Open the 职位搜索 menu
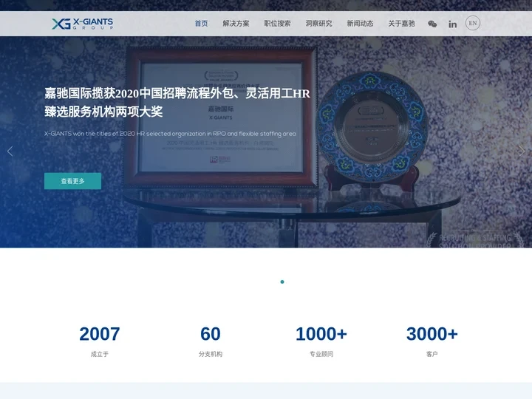 (277, 24)
